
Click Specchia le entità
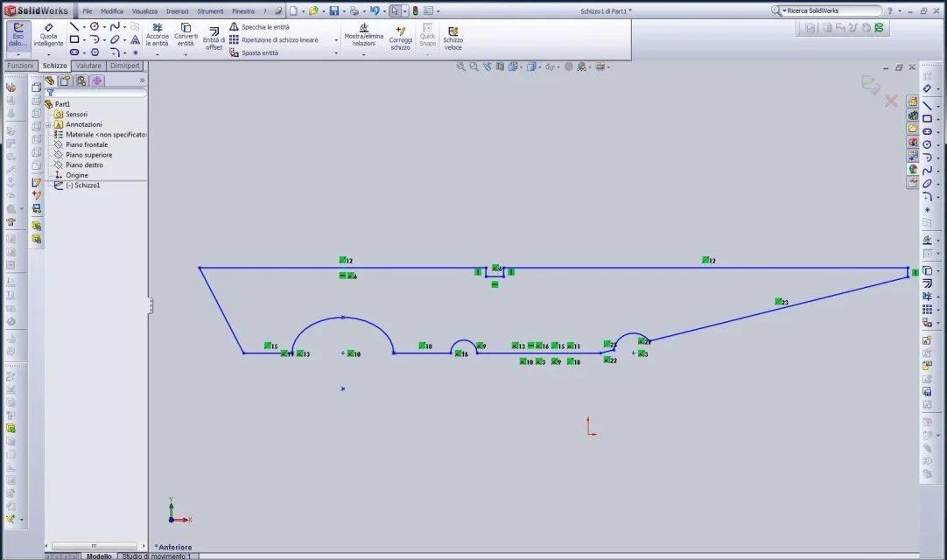click(x=259, y=27)
